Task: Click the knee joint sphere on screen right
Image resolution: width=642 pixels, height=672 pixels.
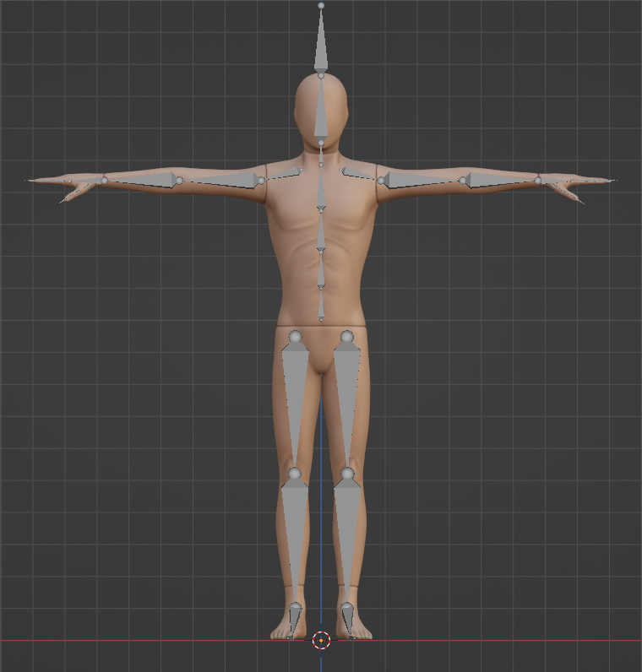Action: pos(347,474)
